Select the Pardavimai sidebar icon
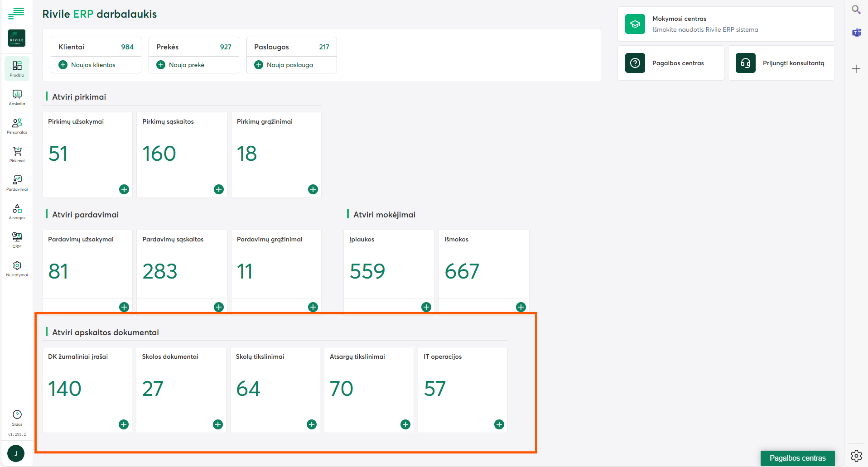This screenshot has height=467, width=868. click(17, 183)
